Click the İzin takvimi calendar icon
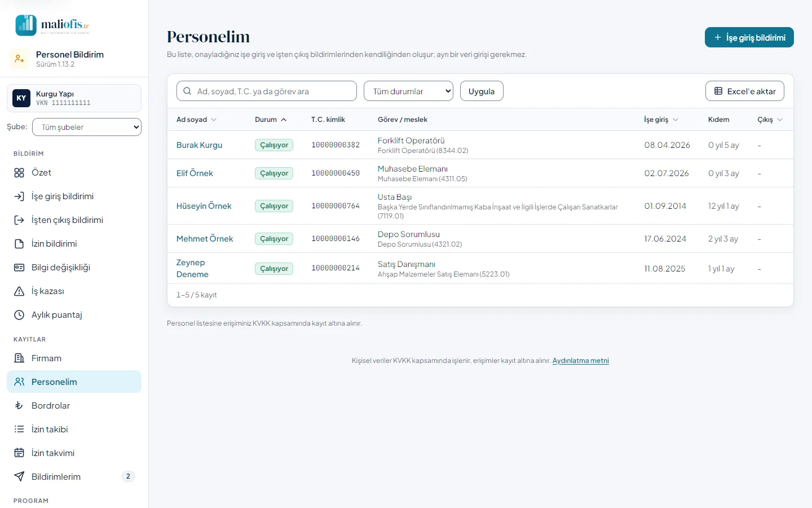Viewport: 812px width, 508px height. [x=19, y=453]
